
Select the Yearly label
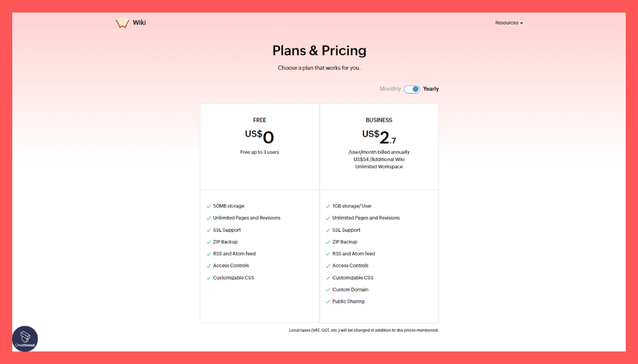tap(431, 89)
